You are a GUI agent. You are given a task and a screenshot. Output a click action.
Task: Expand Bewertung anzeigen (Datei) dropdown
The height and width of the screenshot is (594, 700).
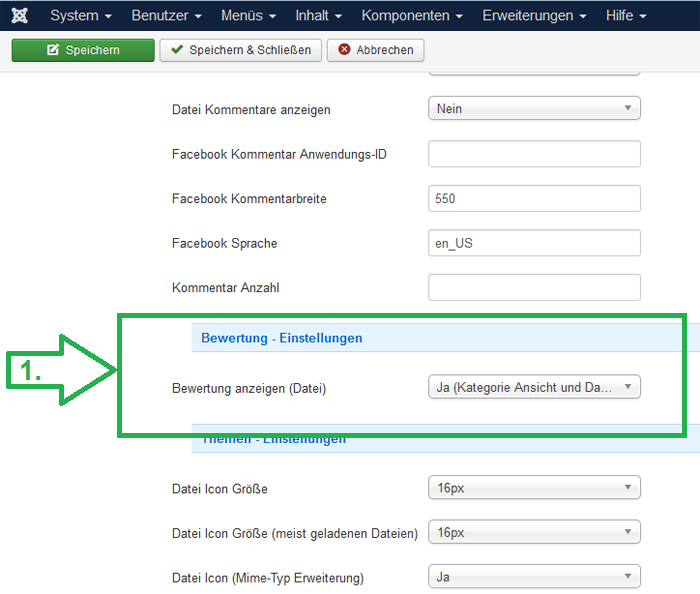click(534, 387)
